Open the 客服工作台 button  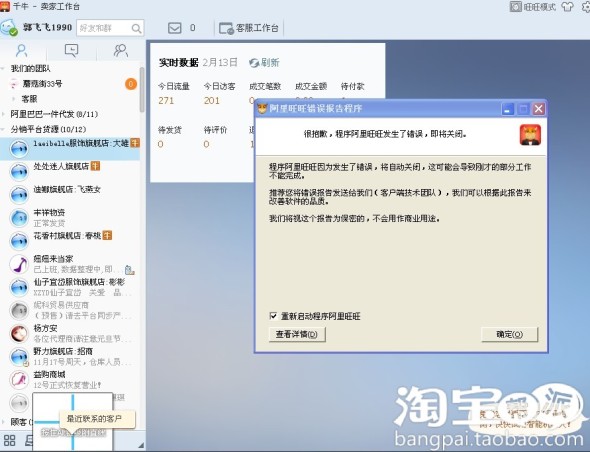pyautogui.click(x=249, y=28)
